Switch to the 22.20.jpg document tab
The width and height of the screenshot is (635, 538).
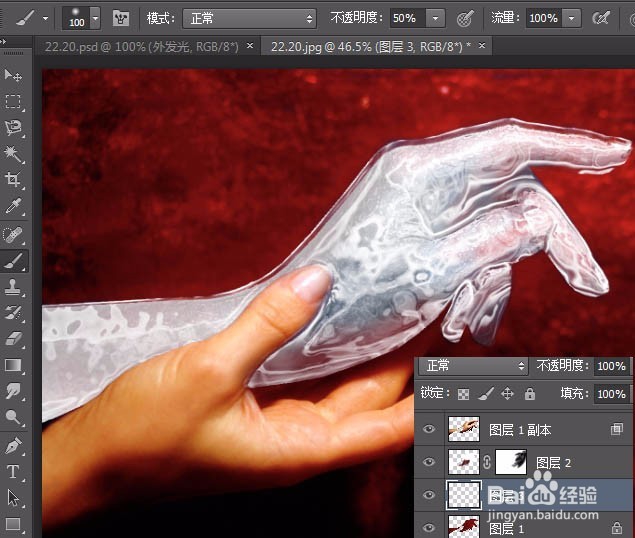pos(370,47)
